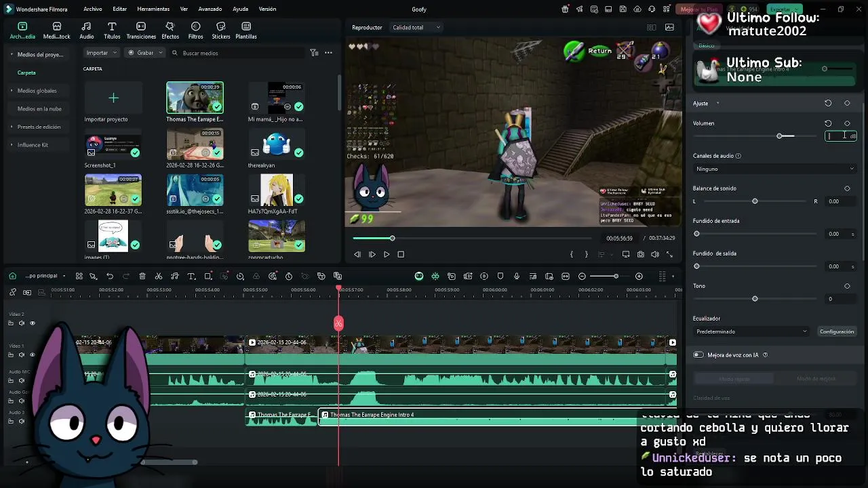Open the Transiciones panel
The width and height of the screenshot is (868, 488).
(141, 30)
